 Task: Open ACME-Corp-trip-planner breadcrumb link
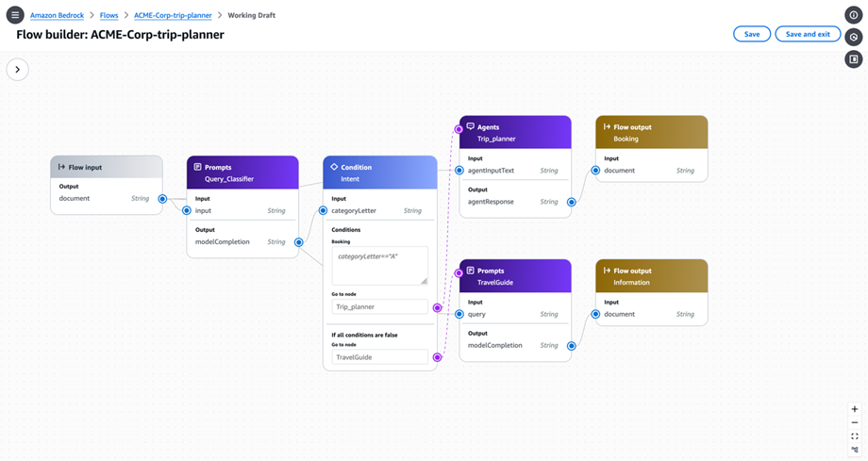pos(173,15)
